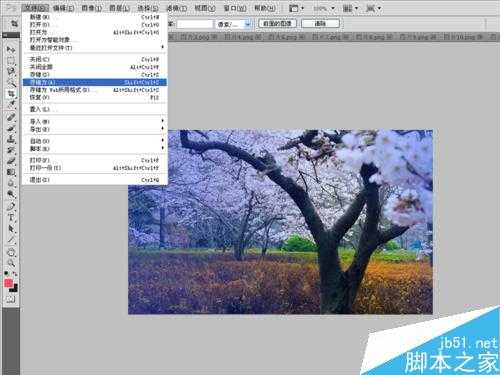Image resolution: width=500 pixels, height=375 pixels.
Task: Select the Move tool
Action: [x=11, y=50]
